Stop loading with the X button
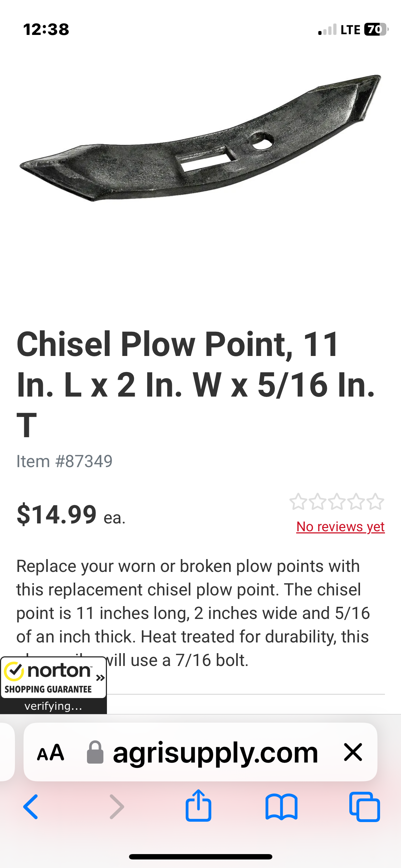This screenshot has height=868, width=401. click(353, 752)
